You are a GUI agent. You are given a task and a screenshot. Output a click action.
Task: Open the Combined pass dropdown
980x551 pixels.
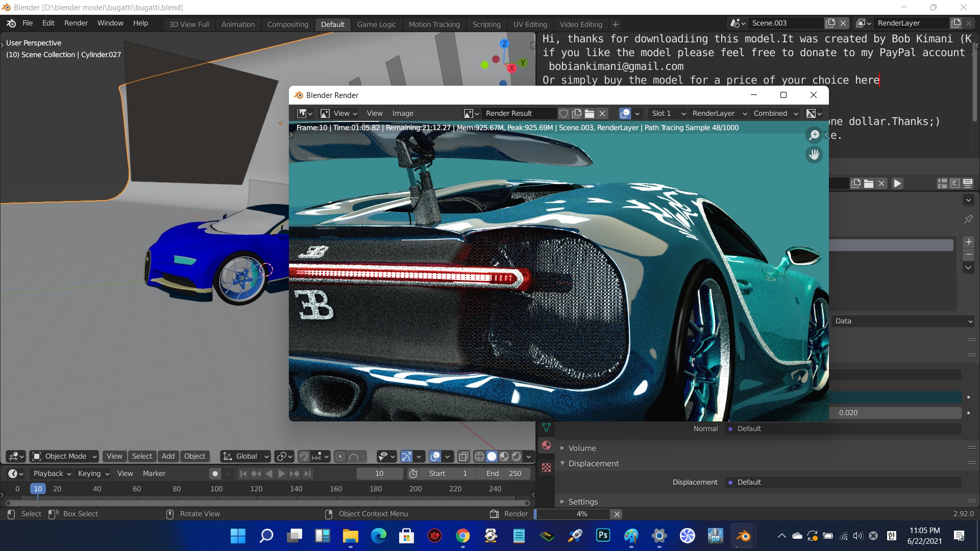pyautogui.click(x=775, y=113)
